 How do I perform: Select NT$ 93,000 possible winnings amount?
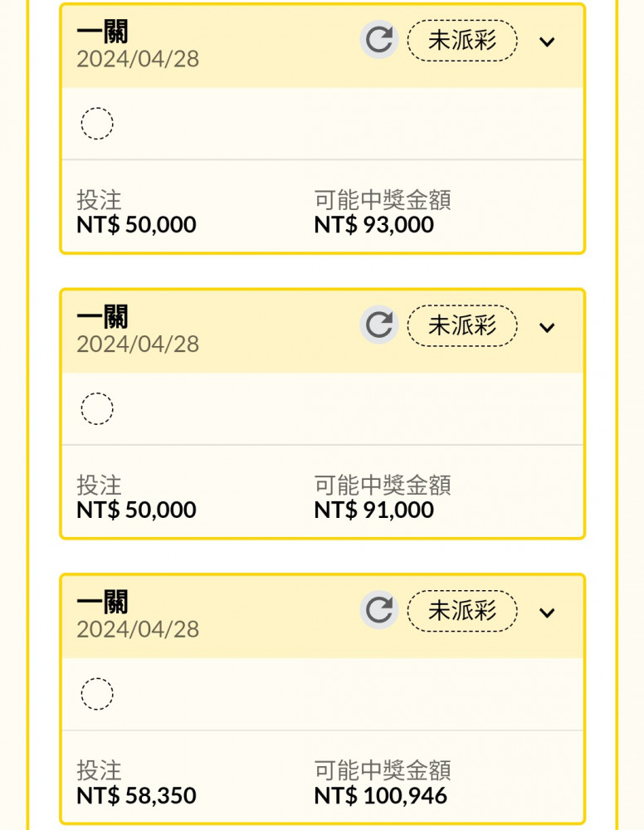tap(373, 225)
